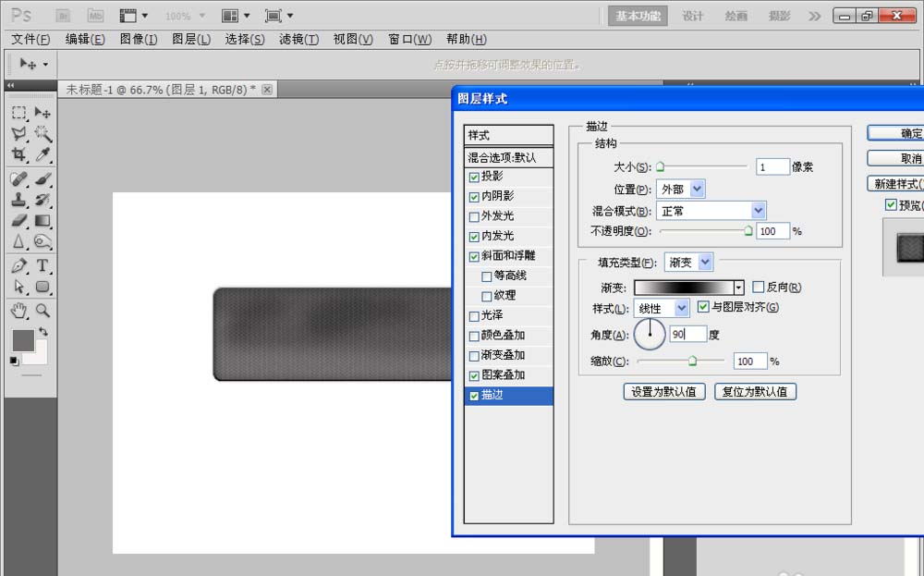Open the 滤镜 menu
Screen dimensions: 924x576
[x=298, y=39]
